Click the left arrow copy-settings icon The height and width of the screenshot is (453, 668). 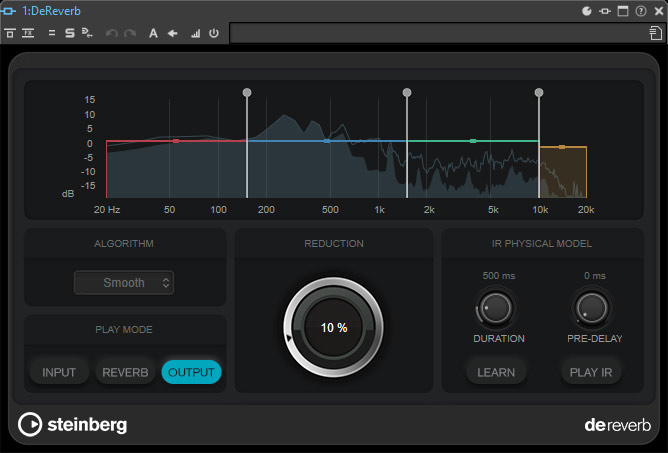[172, 33]
